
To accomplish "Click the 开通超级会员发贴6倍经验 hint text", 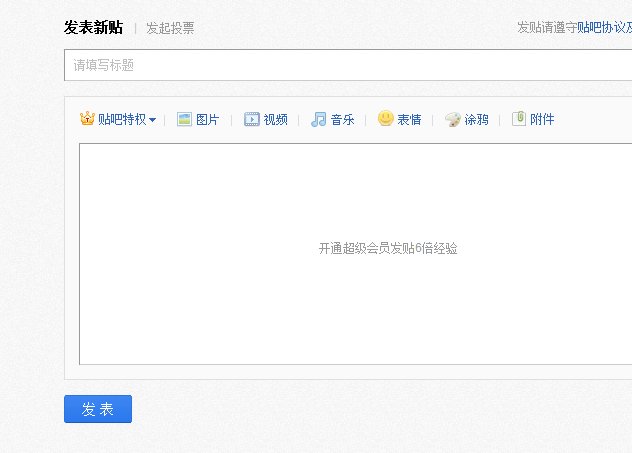I will coord(388,248).
